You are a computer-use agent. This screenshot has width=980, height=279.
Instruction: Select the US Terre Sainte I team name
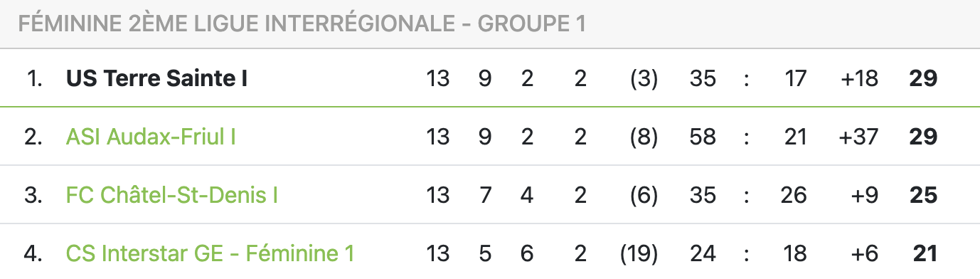tap(157, 78)
